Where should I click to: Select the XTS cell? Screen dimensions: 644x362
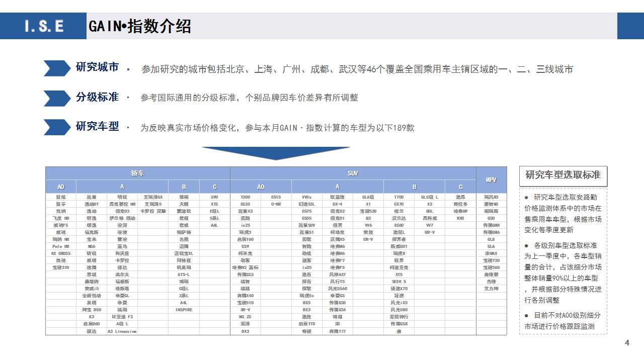[x=215, y=204]
